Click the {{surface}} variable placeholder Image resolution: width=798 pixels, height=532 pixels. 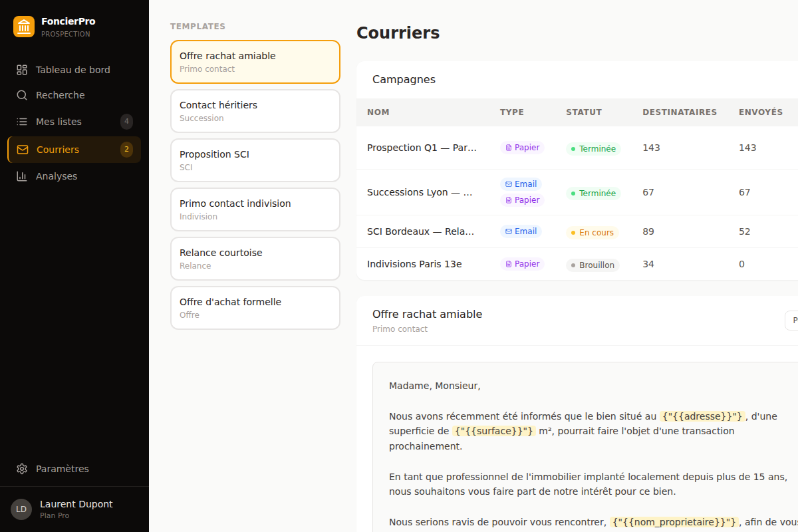pyautogui.click(x=494, y=431)
